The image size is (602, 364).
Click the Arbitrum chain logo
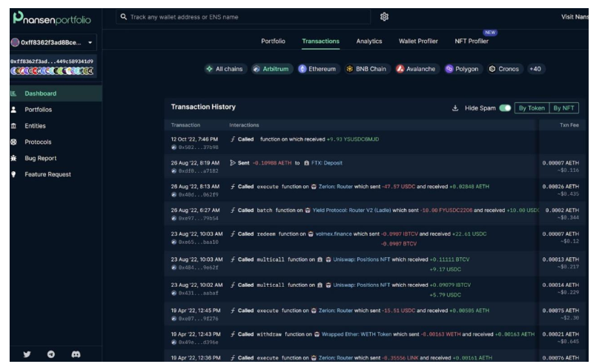(x=256, y=69)
